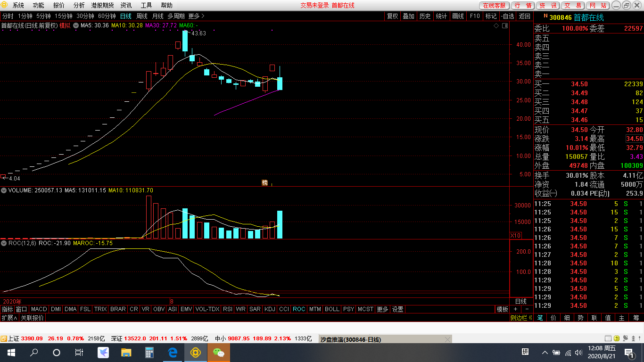644x362 pixels.
Task: Zoom in with the + button
Action: [x=515, y=309]
